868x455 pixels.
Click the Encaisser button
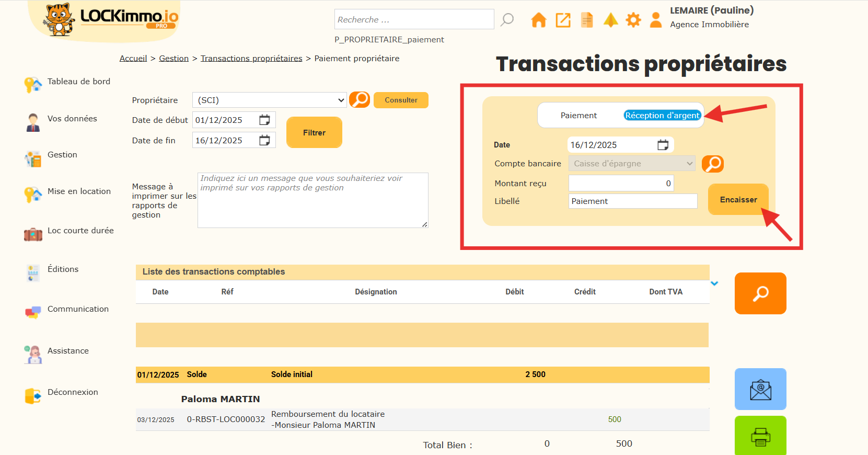(738, 200)
